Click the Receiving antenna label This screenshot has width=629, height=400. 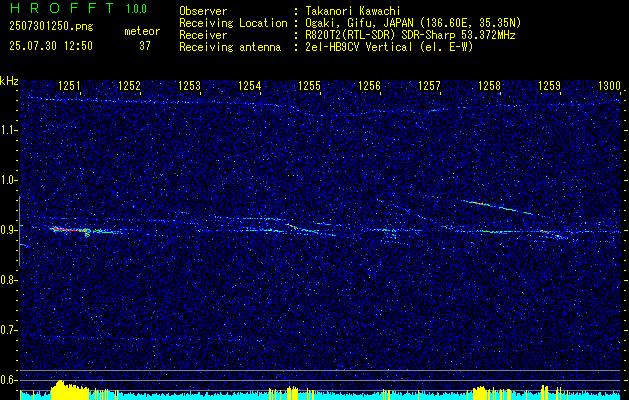coord(230,47)
